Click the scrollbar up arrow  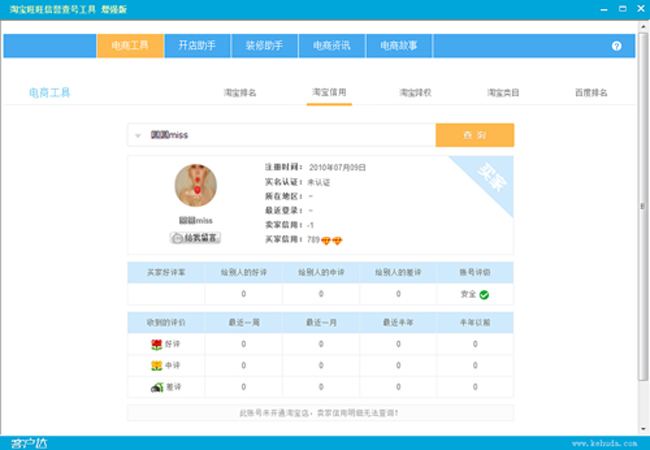[x=643, y=26]
